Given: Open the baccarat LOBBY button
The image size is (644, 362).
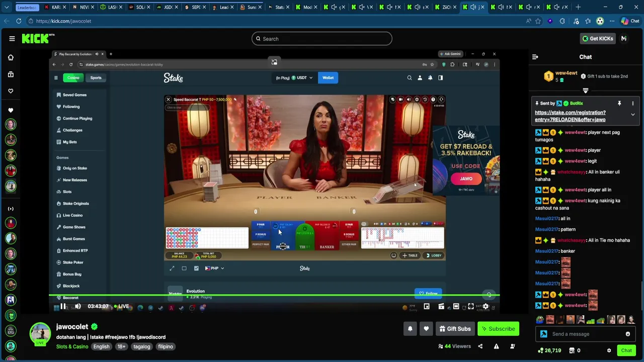Looking at the screenshot, I should 434,255.
